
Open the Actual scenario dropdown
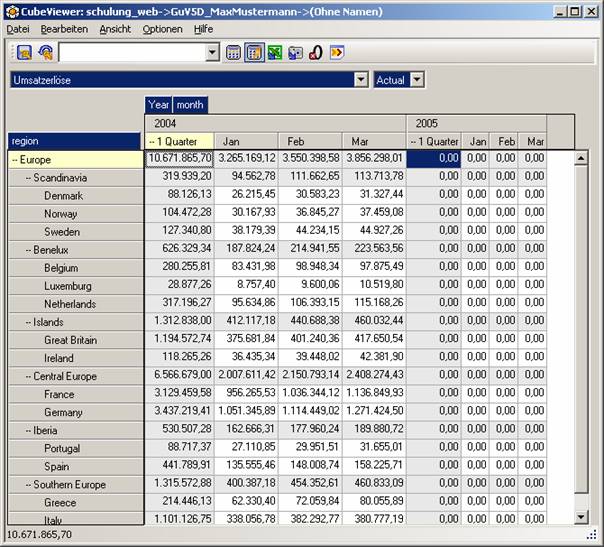coord(417,79)
